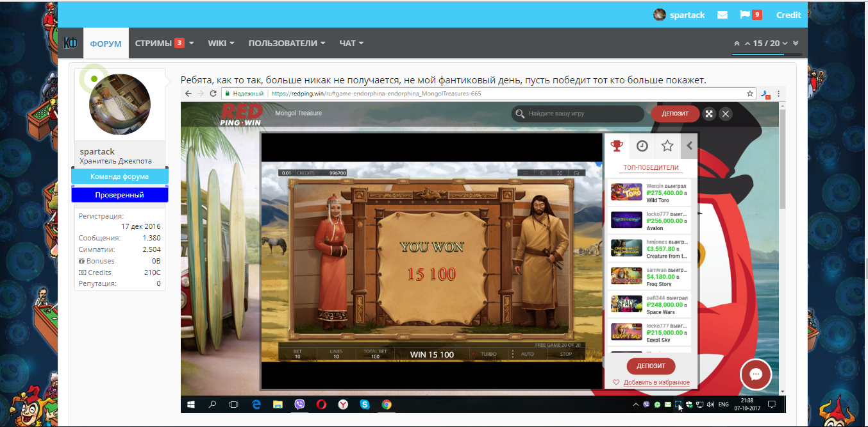Open the alerts flag with 9 notifications
The height and width of the screenshot is (427, 868).
(x=751, y=15)
